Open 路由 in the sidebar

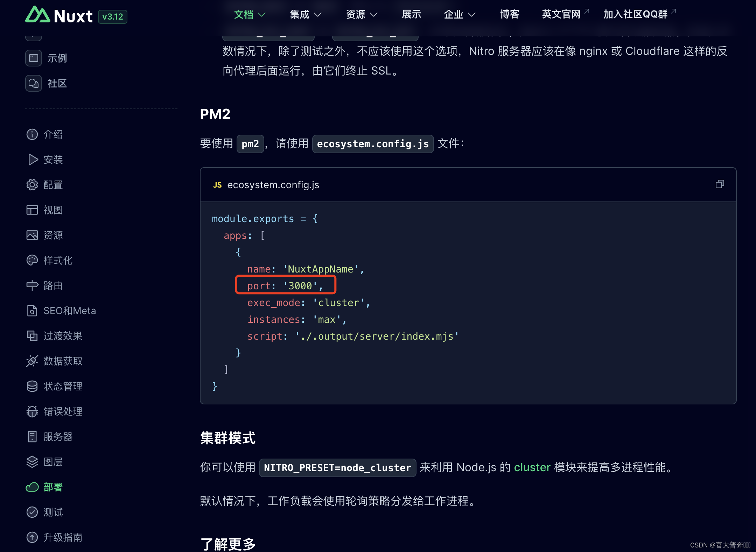(x=53, y=285)
